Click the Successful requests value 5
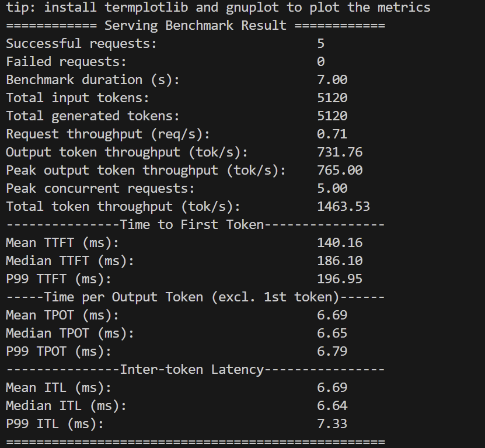 click(x=320, y=44)
